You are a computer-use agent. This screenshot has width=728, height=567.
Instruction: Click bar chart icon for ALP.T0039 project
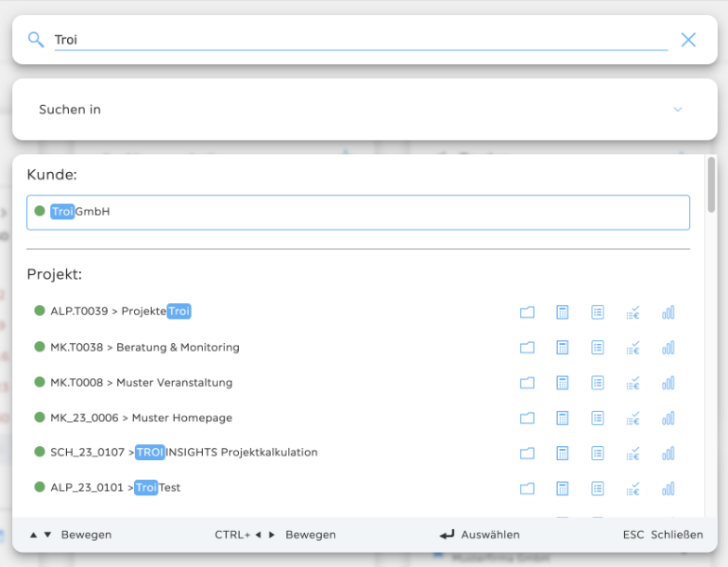[669, 313]
